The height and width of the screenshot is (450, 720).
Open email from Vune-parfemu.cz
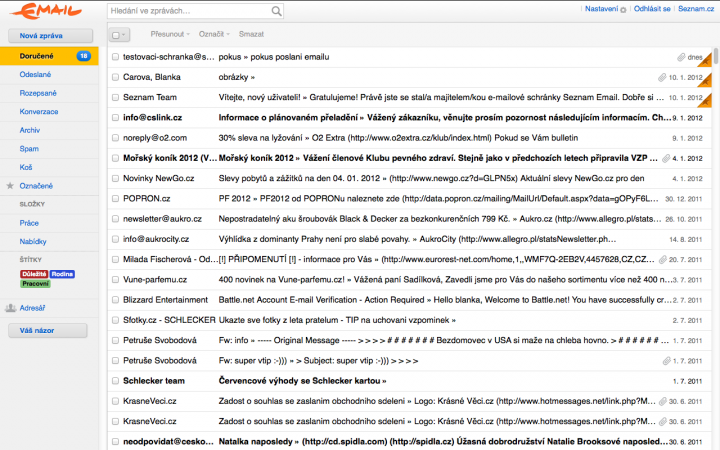[x=409, y=280]
